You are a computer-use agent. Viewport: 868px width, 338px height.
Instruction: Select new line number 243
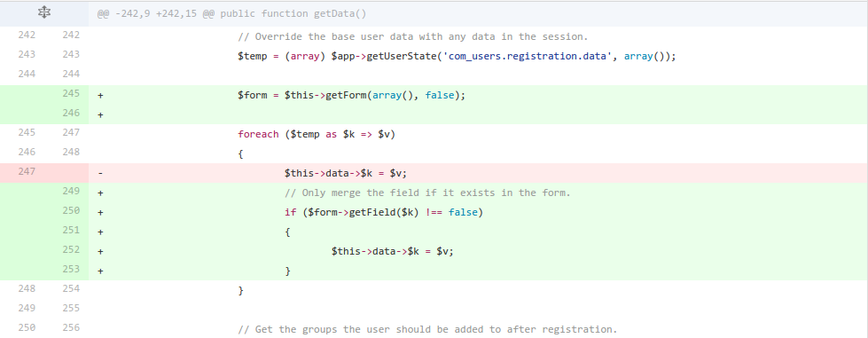click(x=70, y=54)
